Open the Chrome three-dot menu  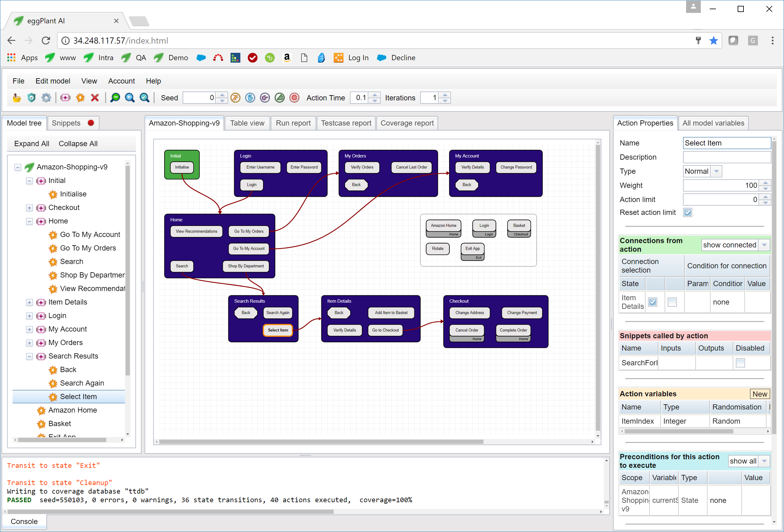click(x=772, y=41)
